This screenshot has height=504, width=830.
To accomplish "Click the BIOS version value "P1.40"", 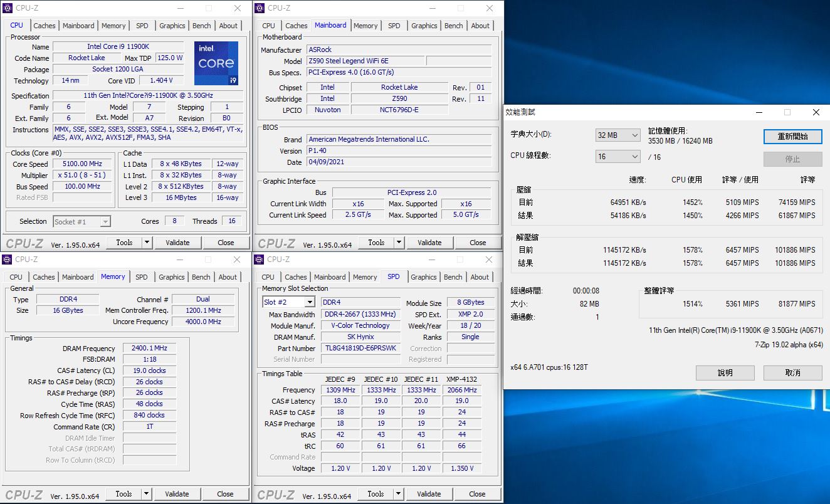I will tap(399, 151).
